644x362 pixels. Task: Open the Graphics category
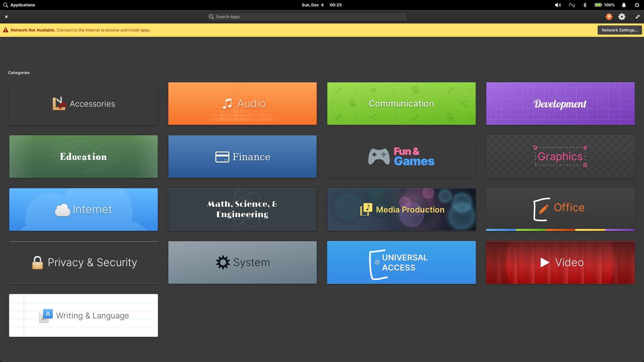pyautogui.click(x=560, y=156)
